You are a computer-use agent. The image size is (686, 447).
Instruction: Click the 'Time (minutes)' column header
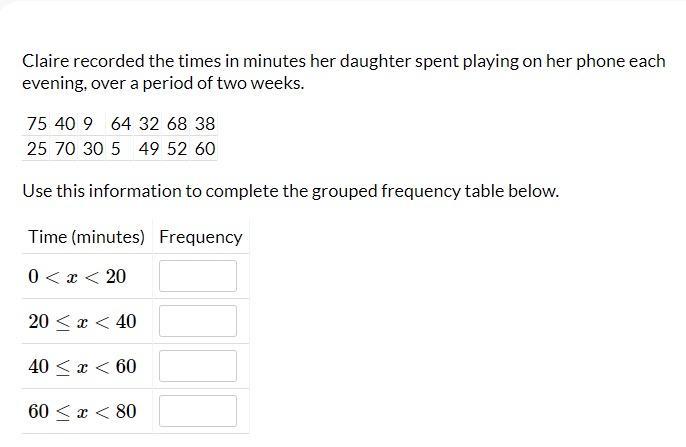point(86,237)
